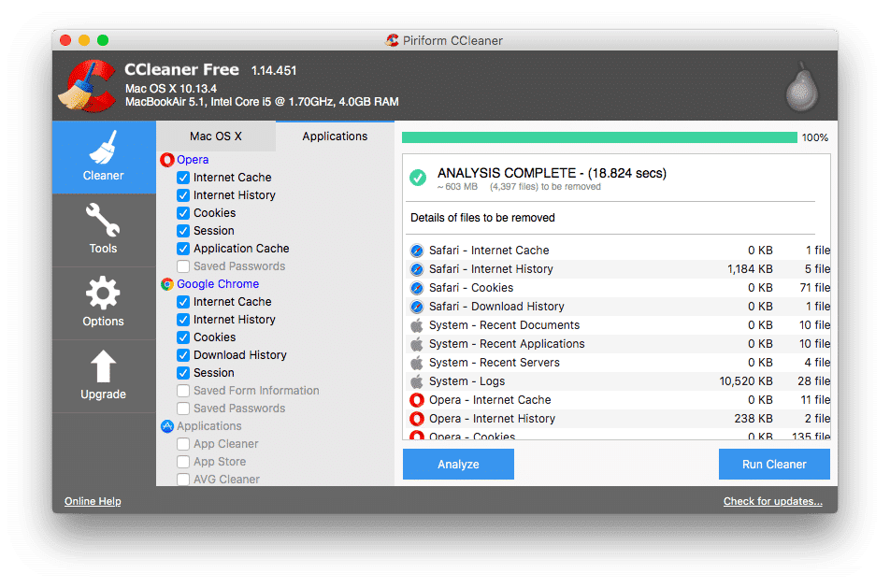This screenshot has height=588, width=890.
Task: Click the CCleaner icon in title bar
Action: 393,40
